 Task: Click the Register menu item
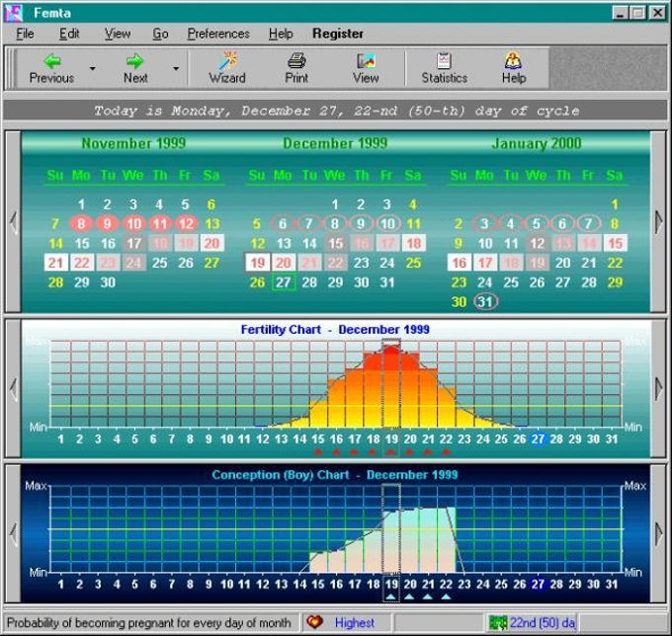click(x=338, y=34)
